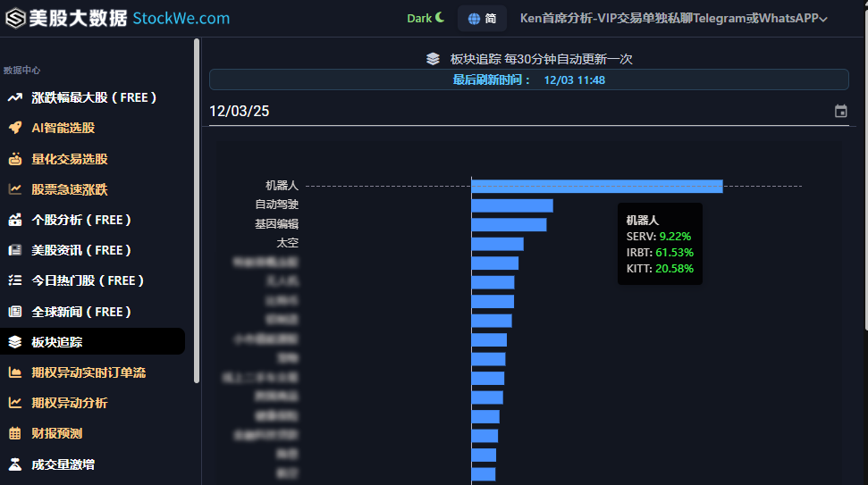Select 全球新闻 (FREE) in sidebar
Image resolution: width=868 pixels, height=485 pixels.
[x=81, y=312]
